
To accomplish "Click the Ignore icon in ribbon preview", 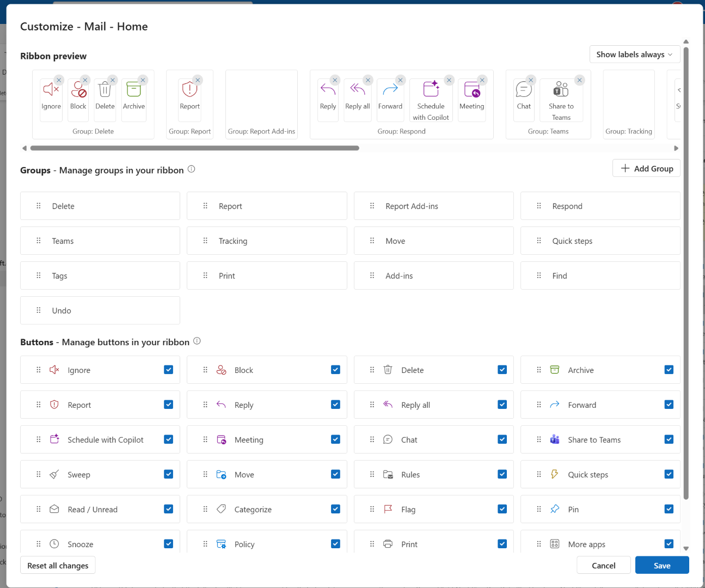I will click(50, 89).
